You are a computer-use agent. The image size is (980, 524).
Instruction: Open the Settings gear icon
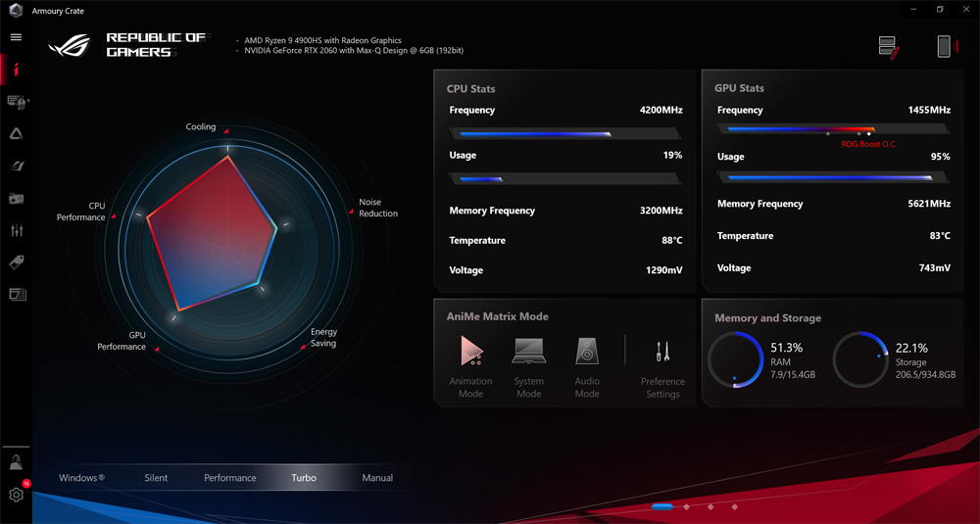[17, 495]
